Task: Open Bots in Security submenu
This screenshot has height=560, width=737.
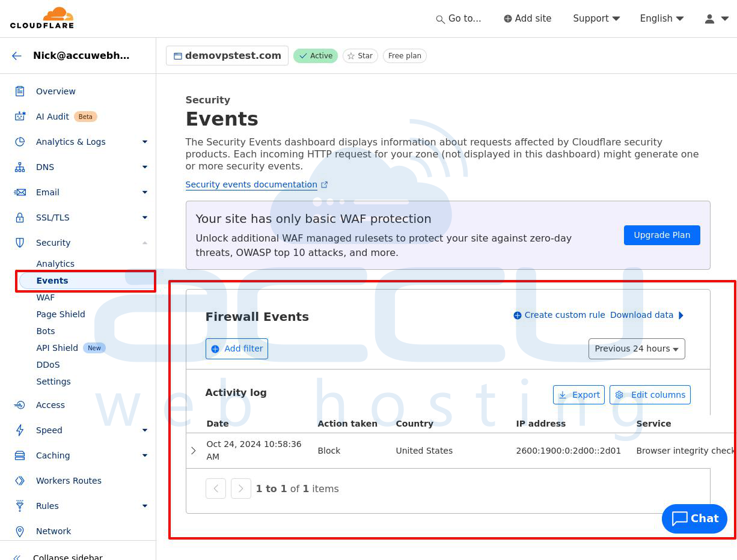Action: (x=46, y=331)
